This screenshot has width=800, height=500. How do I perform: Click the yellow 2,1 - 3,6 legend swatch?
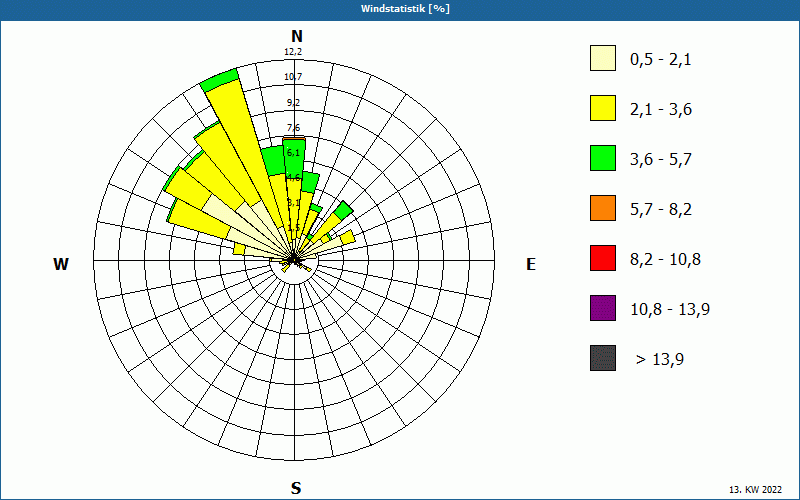pyautogui.click(x=603, y=108)
